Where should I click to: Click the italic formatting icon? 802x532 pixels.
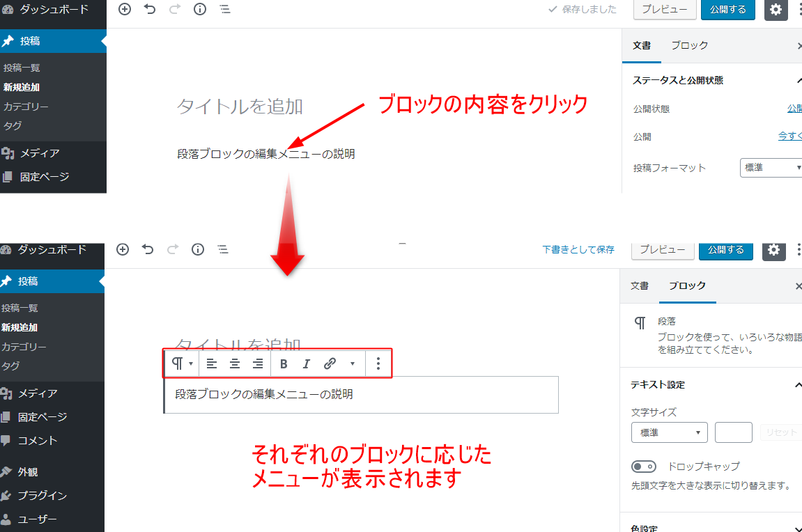pos(306,363)
